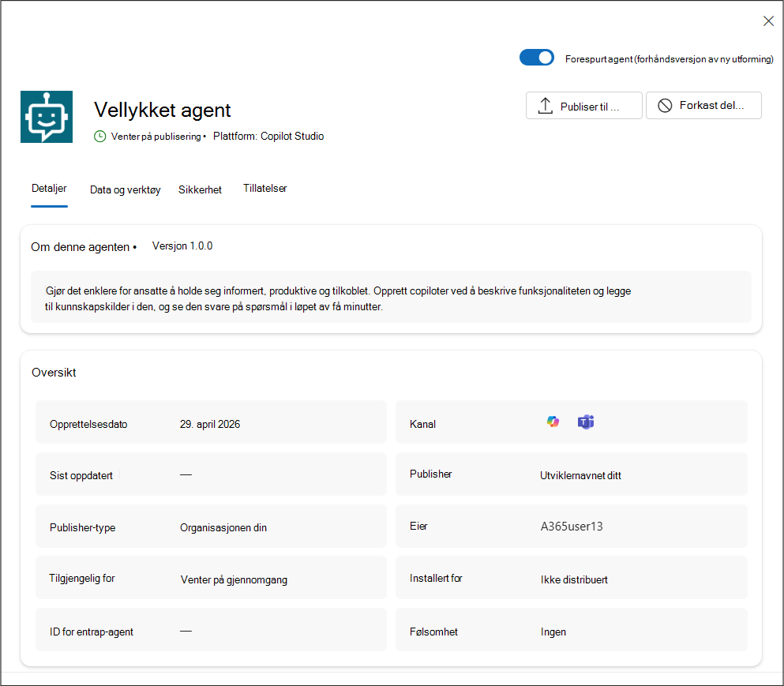The width and height of the screenshot is (784, 686).
Task: Click the Oversikt heading
Action: click(54, 373)
